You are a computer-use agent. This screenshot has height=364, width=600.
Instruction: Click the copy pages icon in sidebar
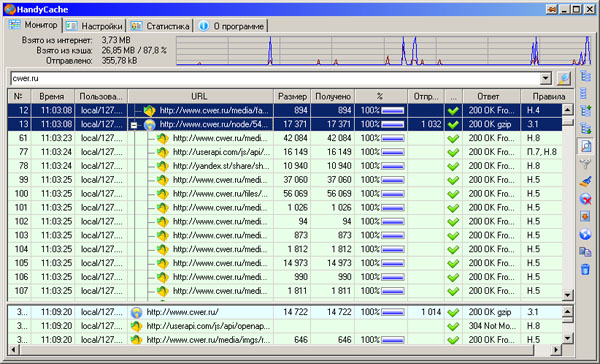[x=585, y=251]
